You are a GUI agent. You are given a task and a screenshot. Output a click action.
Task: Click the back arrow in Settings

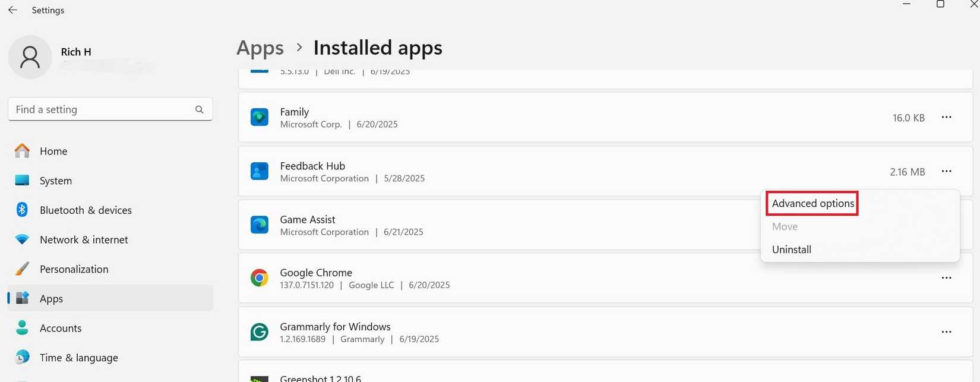pos(12,10)
